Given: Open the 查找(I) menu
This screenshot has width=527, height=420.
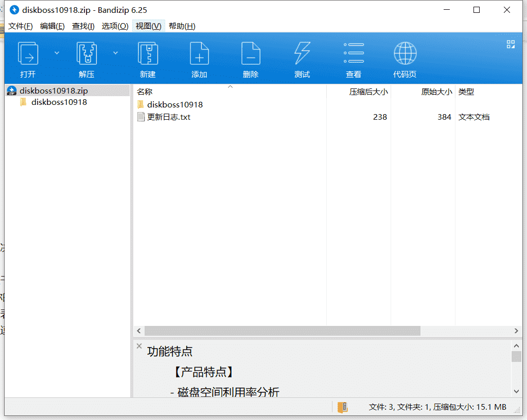Looking at the screenshot, I should [x=83, y=26].
